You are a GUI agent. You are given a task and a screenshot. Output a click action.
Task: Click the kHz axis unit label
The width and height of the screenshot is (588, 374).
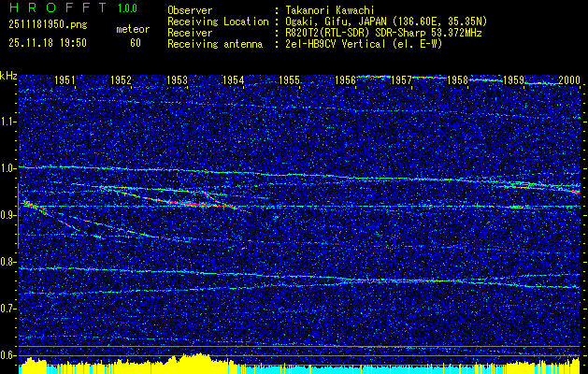point(8,75)
